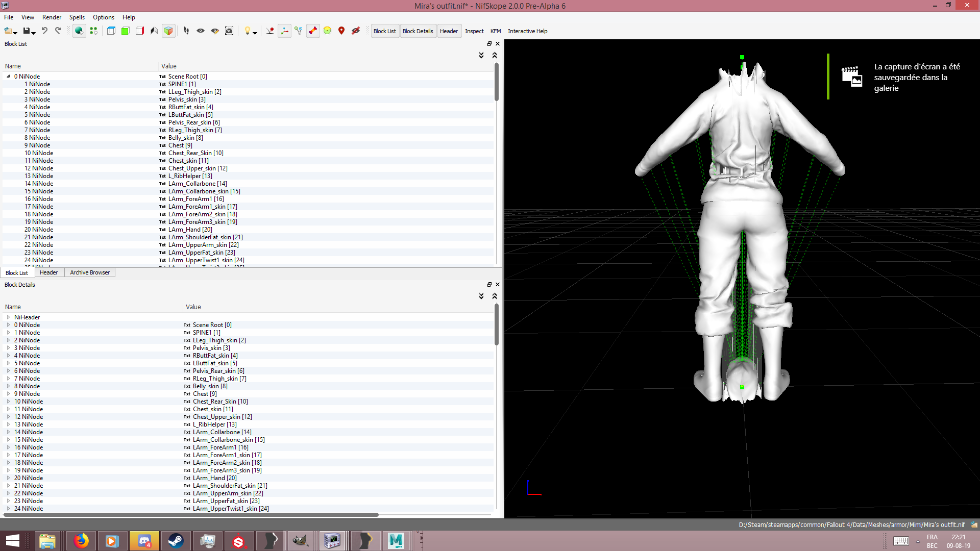Click the yellow-green circle render icon
This screenshot has width=980, height=551.
pyautogui.click(x=327, y=31)
